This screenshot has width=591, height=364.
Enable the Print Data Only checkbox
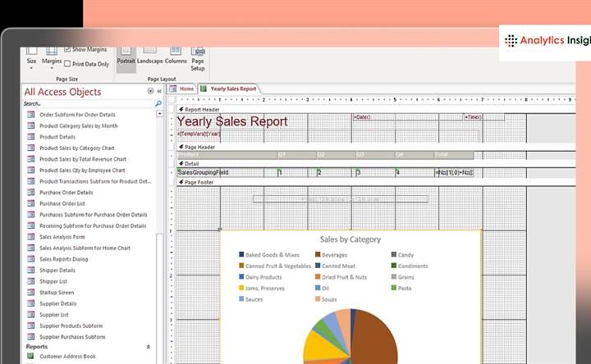[x=67, y=64]
